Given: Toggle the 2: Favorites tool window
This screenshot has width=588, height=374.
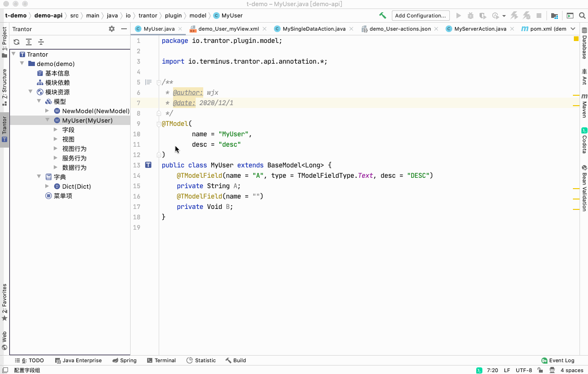Looking at the screenshot, I should tap(5, 302).
